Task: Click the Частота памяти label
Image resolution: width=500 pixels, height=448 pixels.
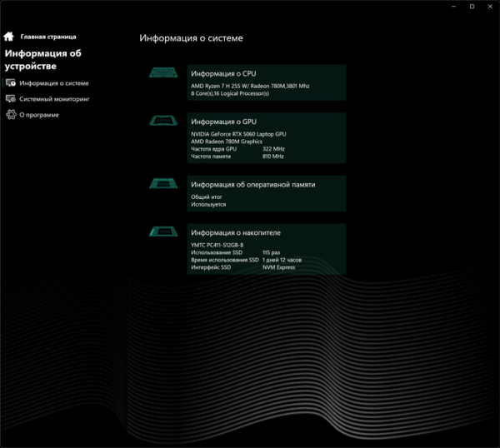Action: (x=211, y=156)
